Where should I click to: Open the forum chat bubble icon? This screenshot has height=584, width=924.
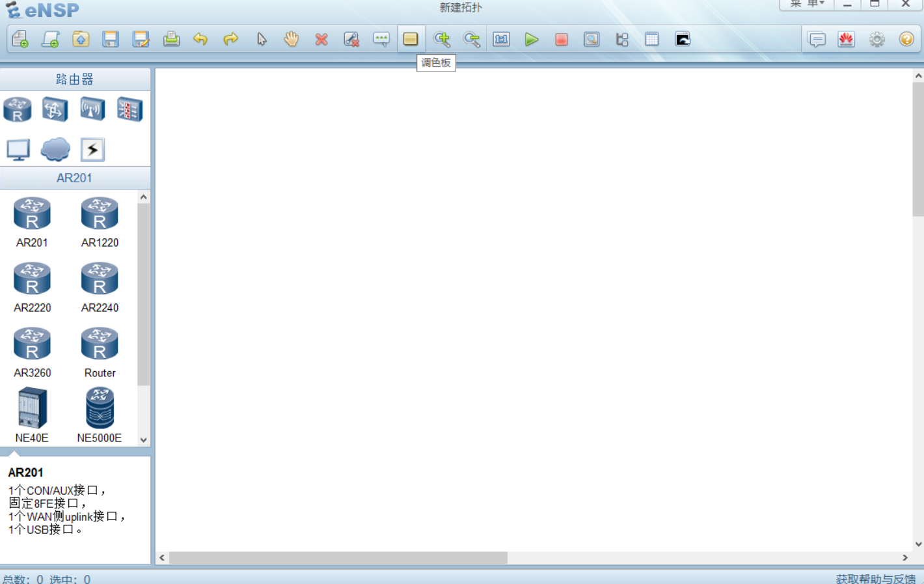click(x=817, y=39)
